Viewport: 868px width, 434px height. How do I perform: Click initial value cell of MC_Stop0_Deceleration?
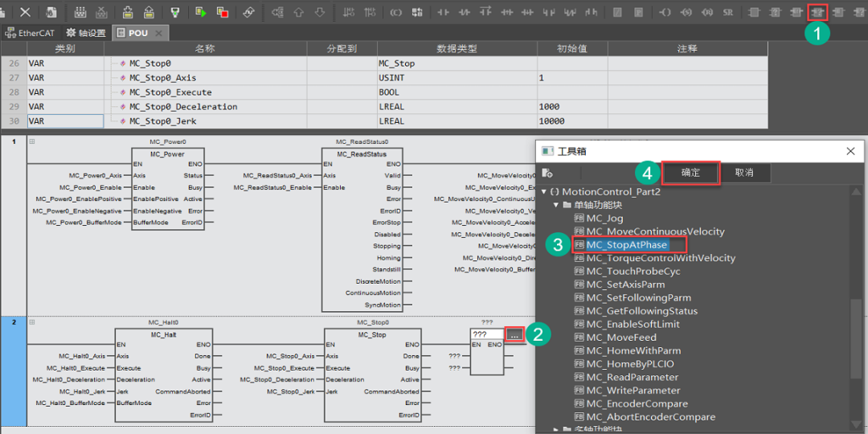[571, 106]
